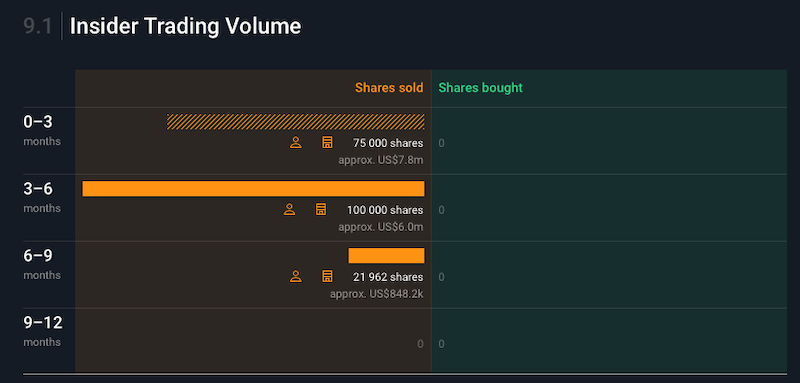Click the individual insider icon in 0–3 months row
Screen dimensions: 800x383
pos(296,143)
